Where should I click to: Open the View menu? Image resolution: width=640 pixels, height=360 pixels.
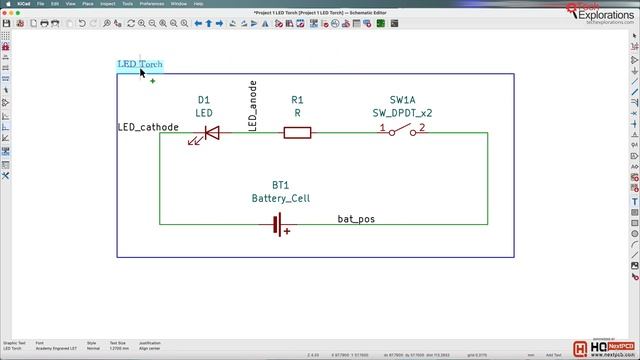[71, 4]
